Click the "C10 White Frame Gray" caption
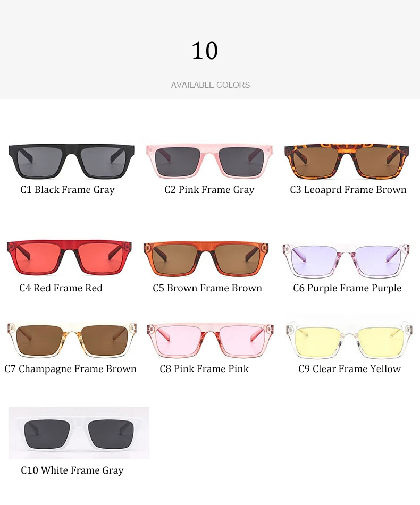Viewport: 420px width, 505px height. coord(72,470)
